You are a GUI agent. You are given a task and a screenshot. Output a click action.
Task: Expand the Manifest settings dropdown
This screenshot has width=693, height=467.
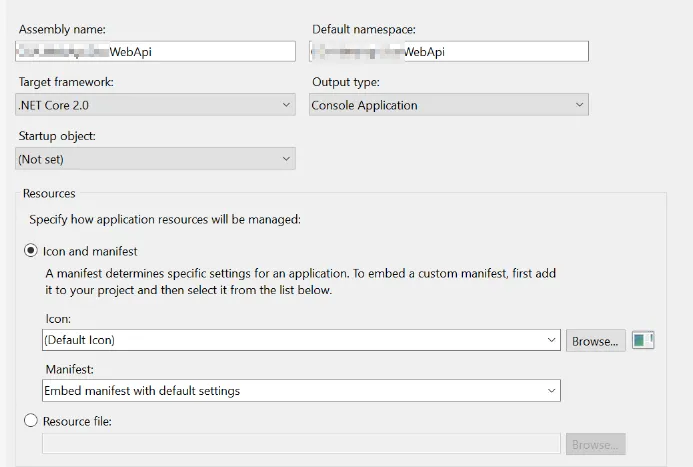(301, 391)
